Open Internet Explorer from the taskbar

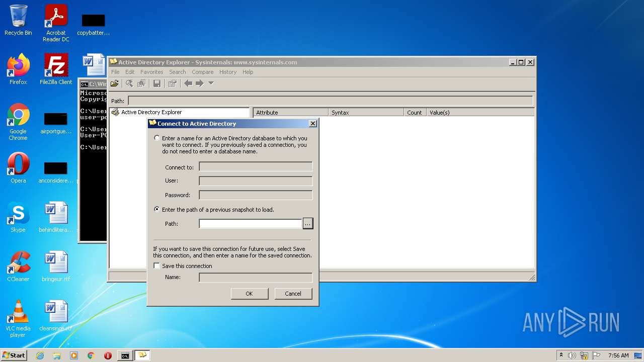point(40,355)
